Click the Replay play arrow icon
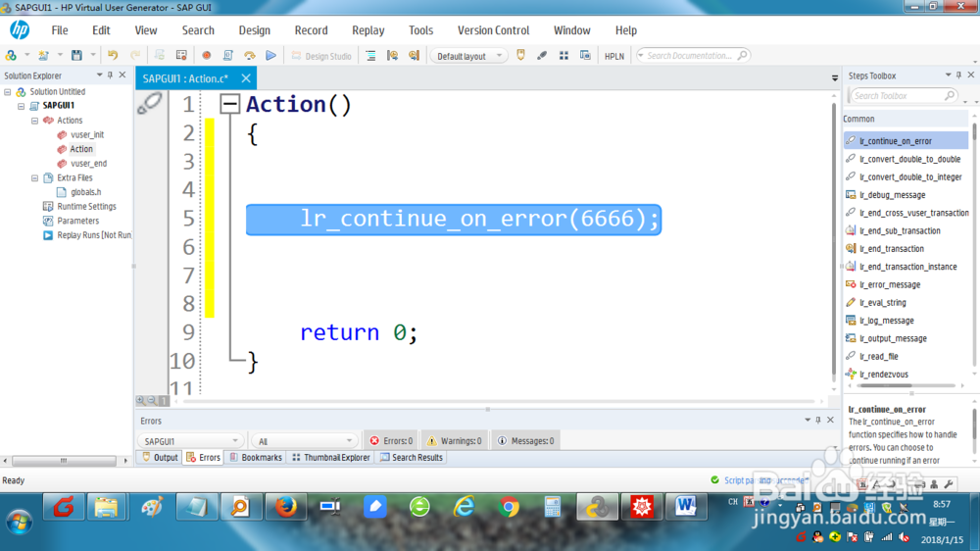Viewport: 980px width, 551px height. click(x=270, y=56)
